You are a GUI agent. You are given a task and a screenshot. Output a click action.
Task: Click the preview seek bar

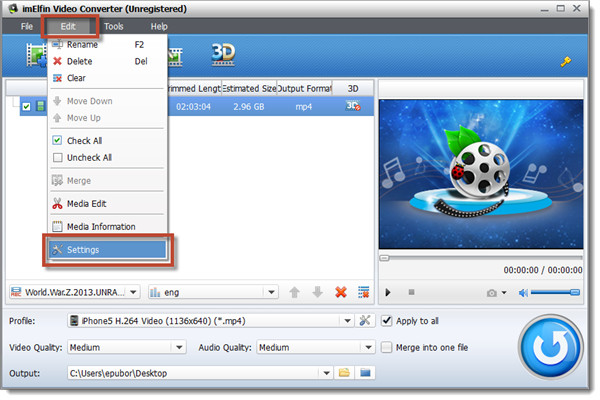pyautogui.click(x=481, y=258)
